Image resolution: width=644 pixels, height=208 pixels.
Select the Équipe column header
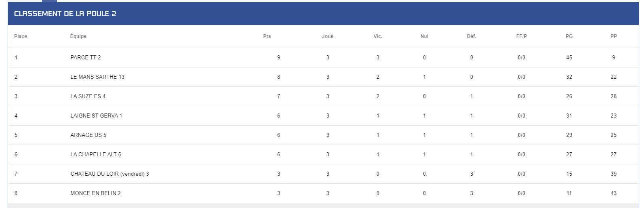tap(78, 36)
